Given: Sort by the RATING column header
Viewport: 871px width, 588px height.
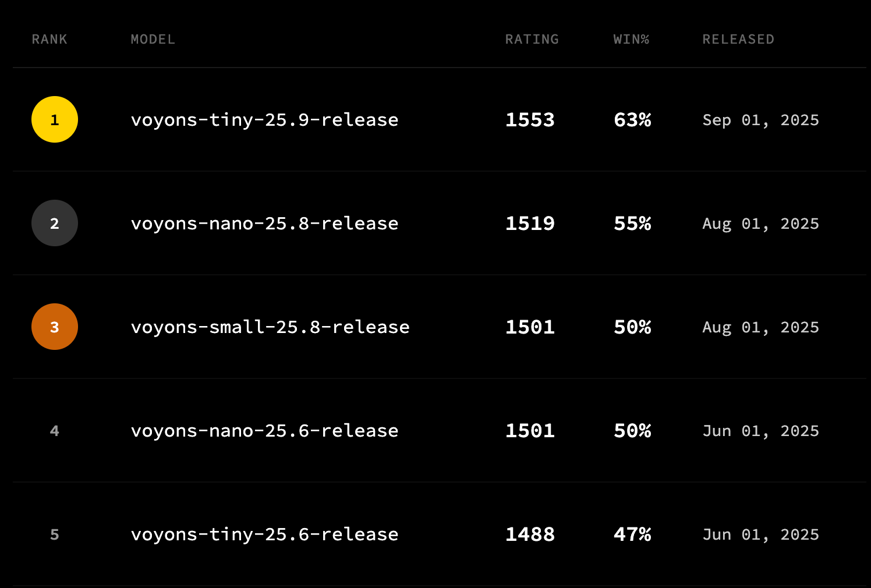Looking at the screenshot, I should 532,39.
